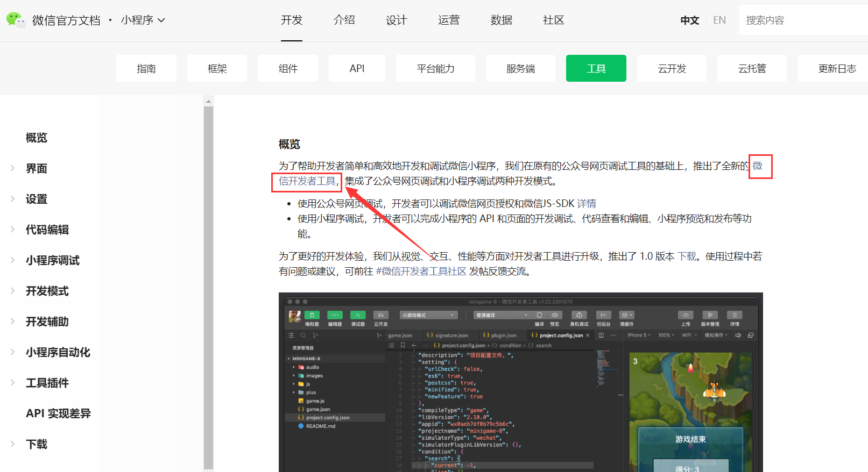Click the 真机调试 icon in screenshot
The height and width of the screenshot is (472, 868).
pyautogui.click(x=579, y=316)
